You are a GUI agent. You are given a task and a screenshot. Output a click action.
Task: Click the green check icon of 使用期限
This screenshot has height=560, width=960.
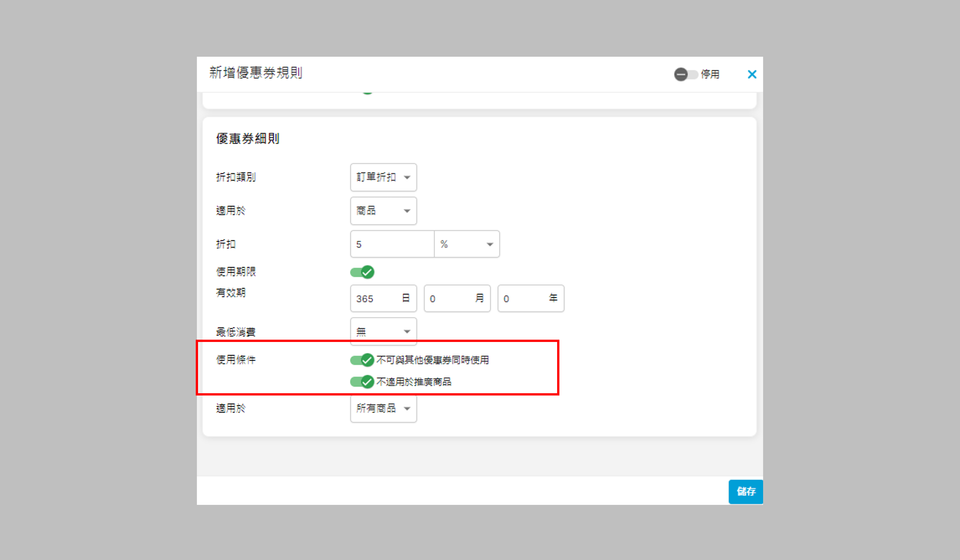(367, 272)
